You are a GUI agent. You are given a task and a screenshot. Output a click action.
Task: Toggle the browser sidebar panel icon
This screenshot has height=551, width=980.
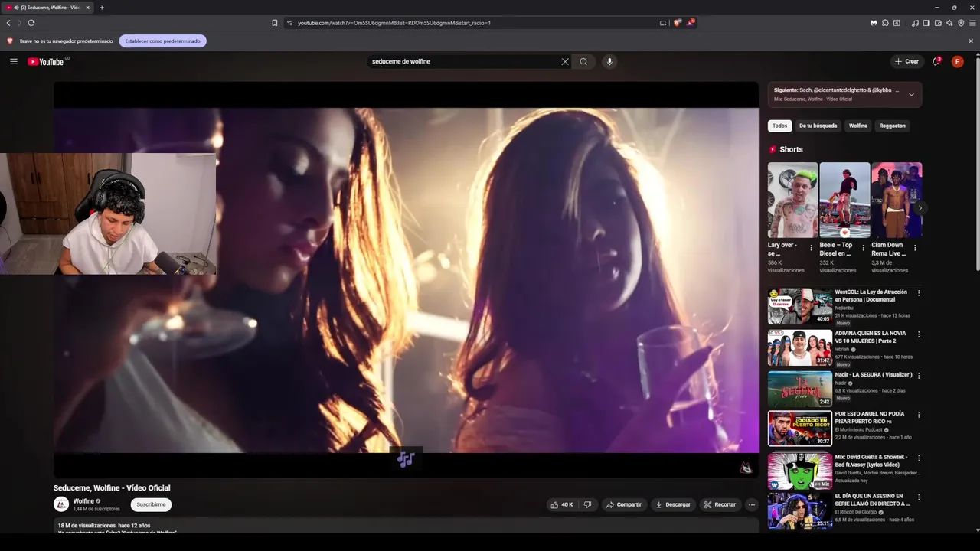926,23
